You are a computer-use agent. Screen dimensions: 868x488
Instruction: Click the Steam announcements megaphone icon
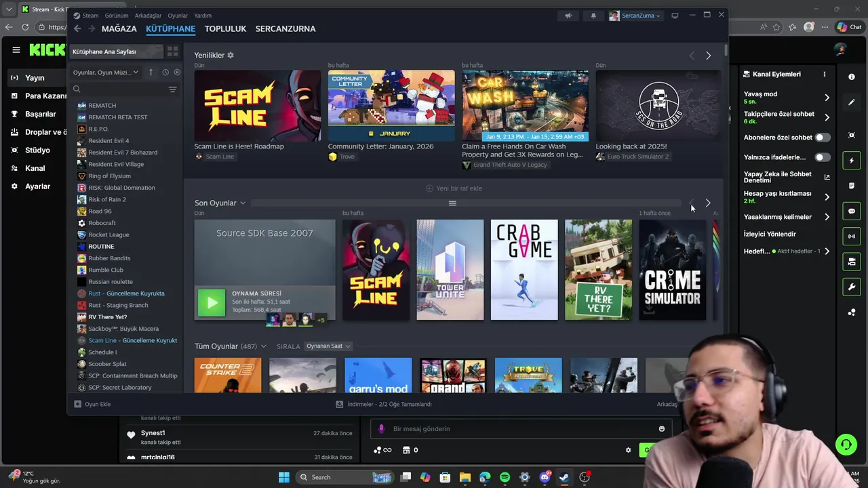click(568, 16)
